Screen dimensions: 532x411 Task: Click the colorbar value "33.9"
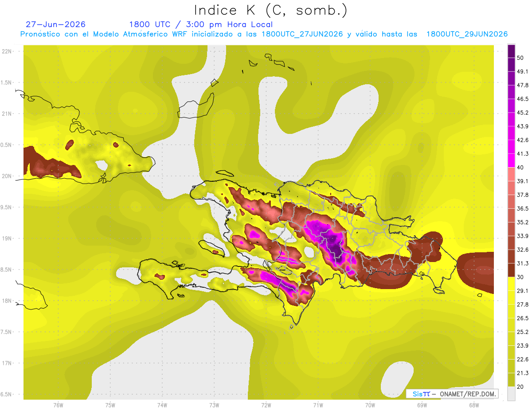tap(523, 236)
